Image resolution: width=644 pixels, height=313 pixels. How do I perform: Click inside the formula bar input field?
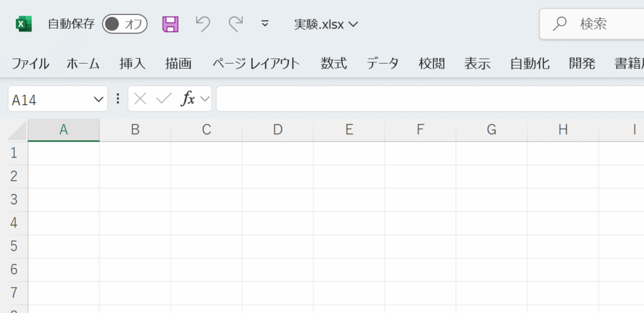(x=428, y=99)
